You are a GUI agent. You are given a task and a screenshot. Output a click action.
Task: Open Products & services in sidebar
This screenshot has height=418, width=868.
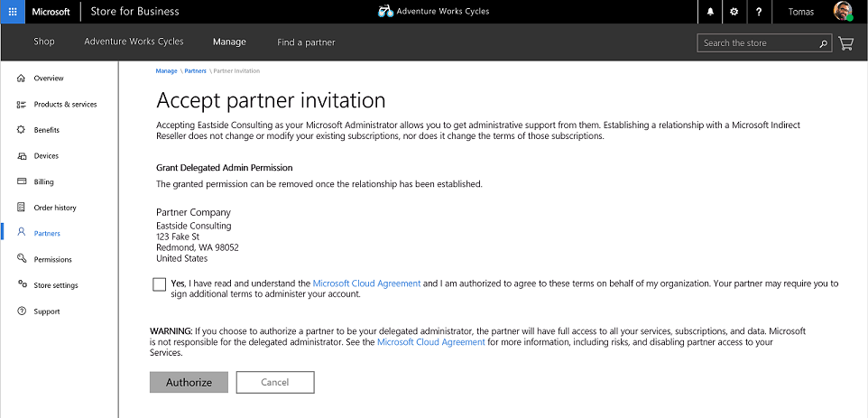tap(65, 105)
